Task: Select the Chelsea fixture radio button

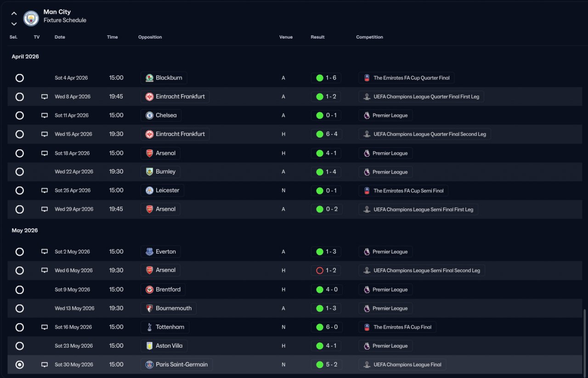Action: pyautogui.click(x=20, y=115)
